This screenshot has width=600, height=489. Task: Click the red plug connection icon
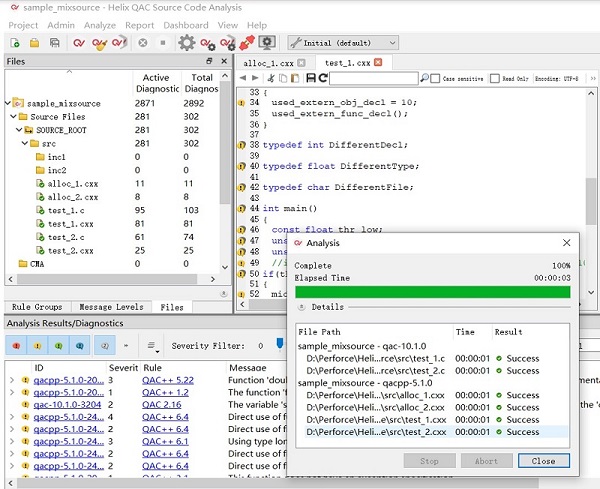point(247,42)
